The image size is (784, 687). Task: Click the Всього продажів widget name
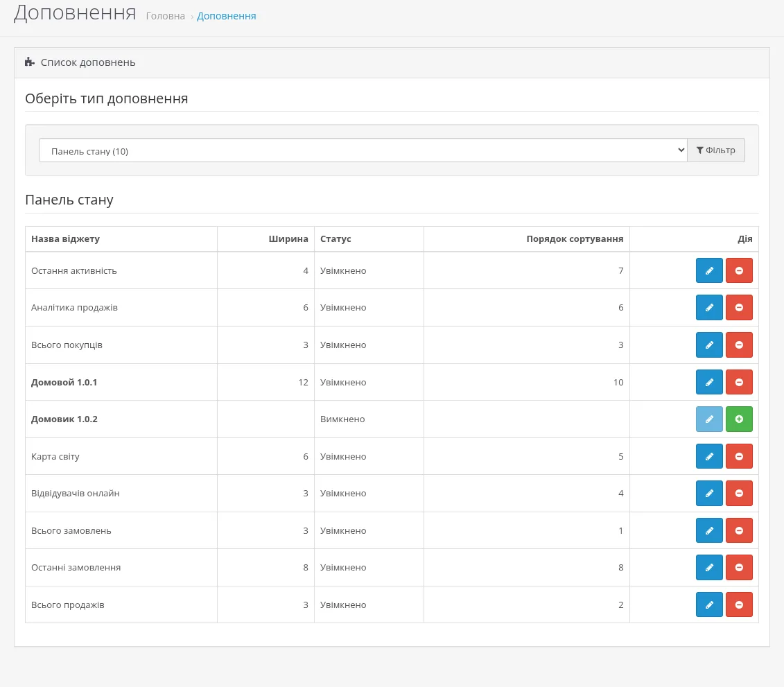coord(67,605)
